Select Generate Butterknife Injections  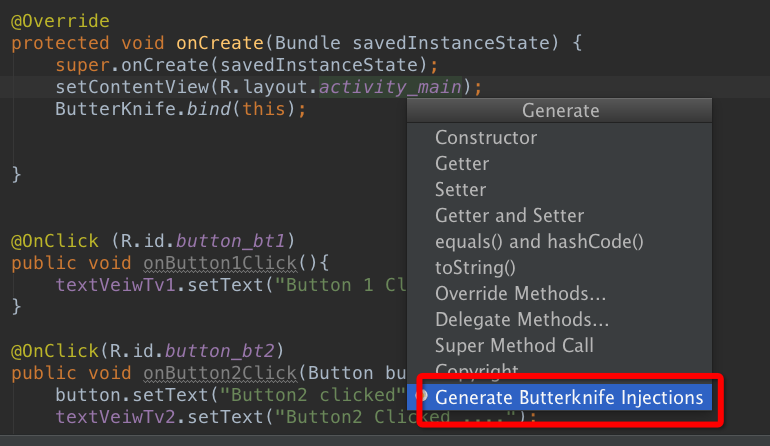568,398
